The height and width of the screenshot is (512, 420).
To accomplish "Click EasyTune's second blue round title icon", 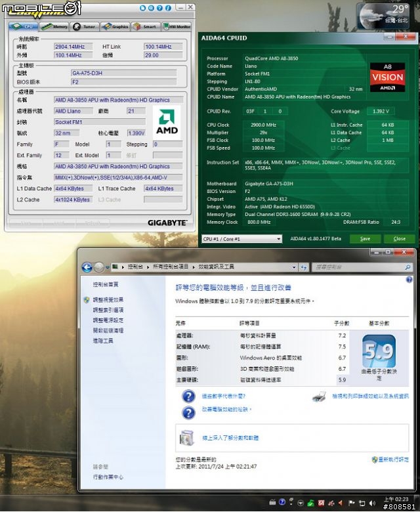I will (151, 8).
